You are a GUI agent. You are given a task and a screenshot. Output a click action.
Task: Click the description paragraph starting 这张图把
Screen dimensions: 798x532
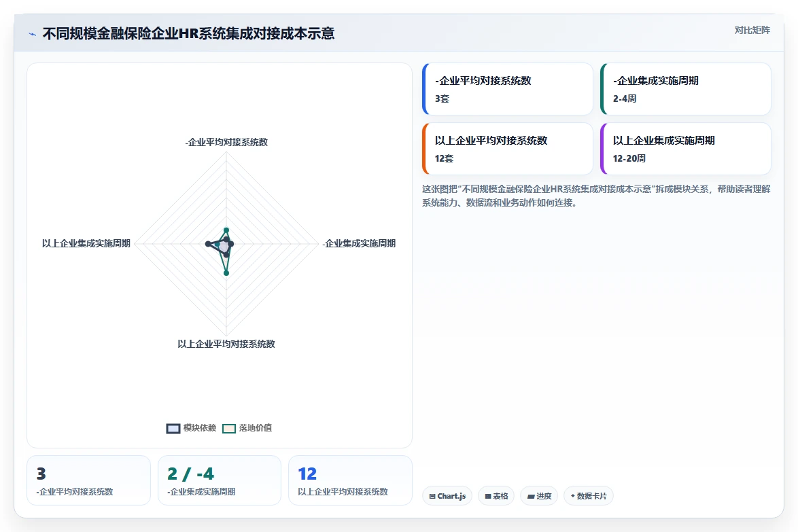pos(596,196)
